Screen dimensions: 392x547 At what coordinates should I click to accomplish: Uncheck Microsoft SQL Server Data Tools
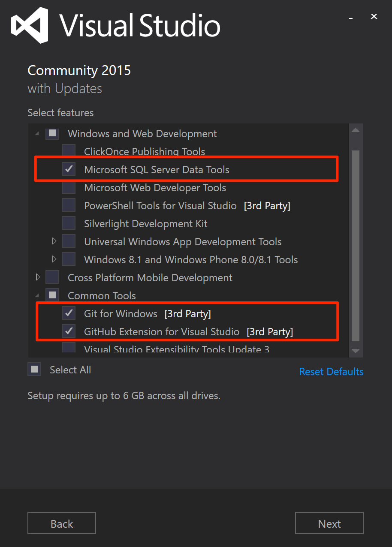tap(69, 169)
